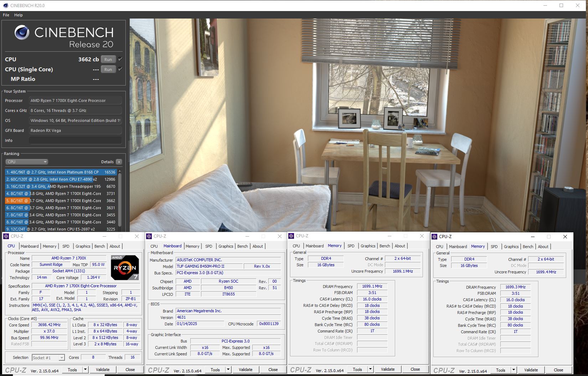Click the fourth CPU-Z window title icon
This screenshot has height=376, width=588.
[x=435, y=236]
